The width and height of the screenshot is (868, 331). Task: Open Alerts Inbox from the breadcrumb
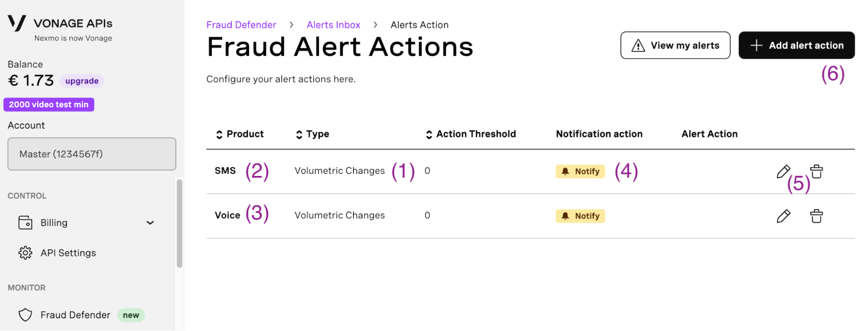tap(333, 25)
